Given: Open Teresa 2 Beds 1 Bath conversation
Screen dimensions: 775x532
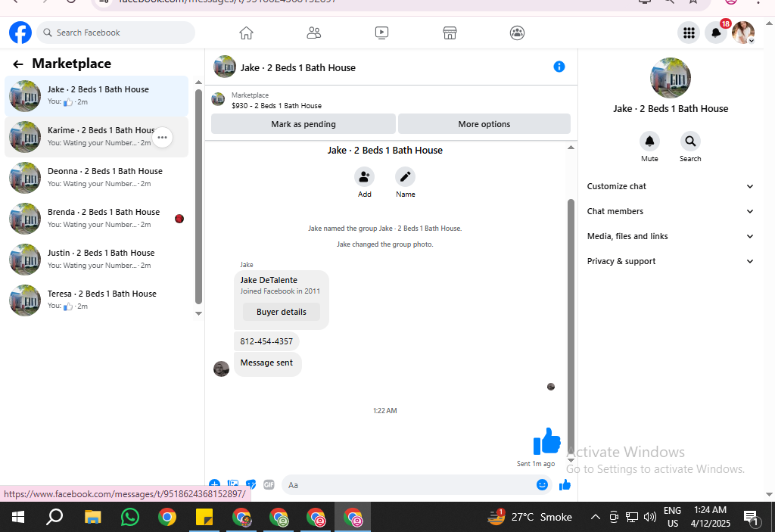Looking at the screenshot, I should [96, 300].
